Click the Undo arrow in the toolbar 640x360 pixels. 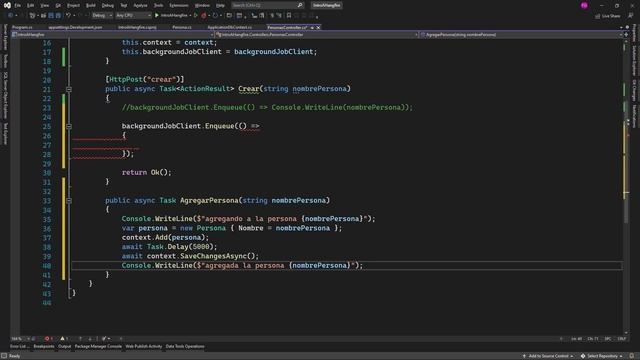(x=68, y=16)
